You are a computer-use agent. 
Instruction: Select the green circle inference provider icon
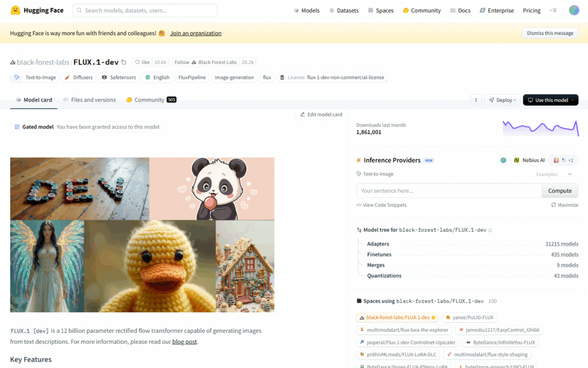(x=503, y=160)
